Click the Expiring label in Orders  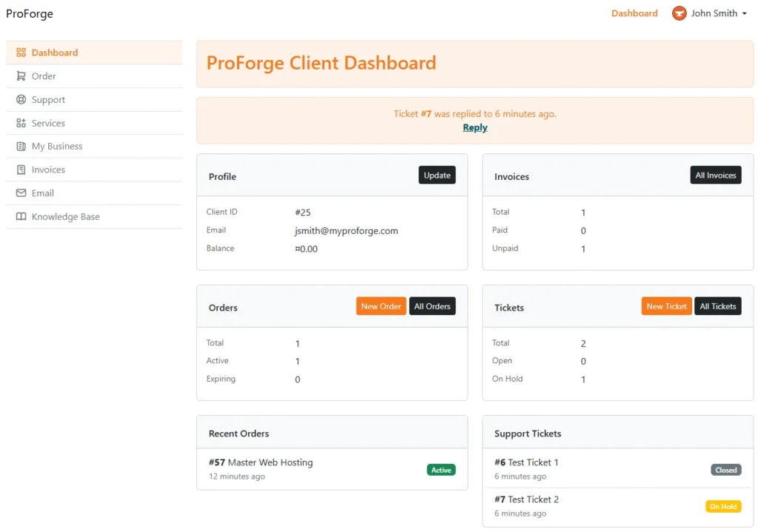[x=221, y=379]
